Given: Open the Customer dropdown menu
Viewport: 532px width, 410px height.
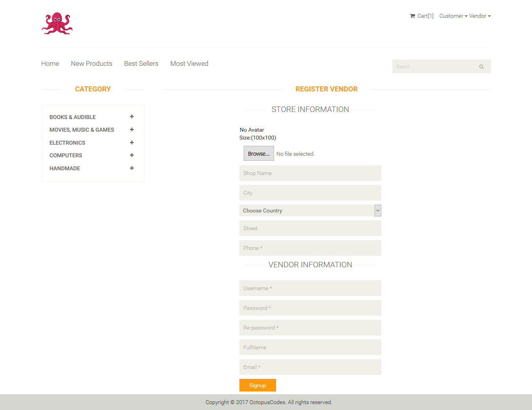Looking at the screenshot, I should (452, 16).
